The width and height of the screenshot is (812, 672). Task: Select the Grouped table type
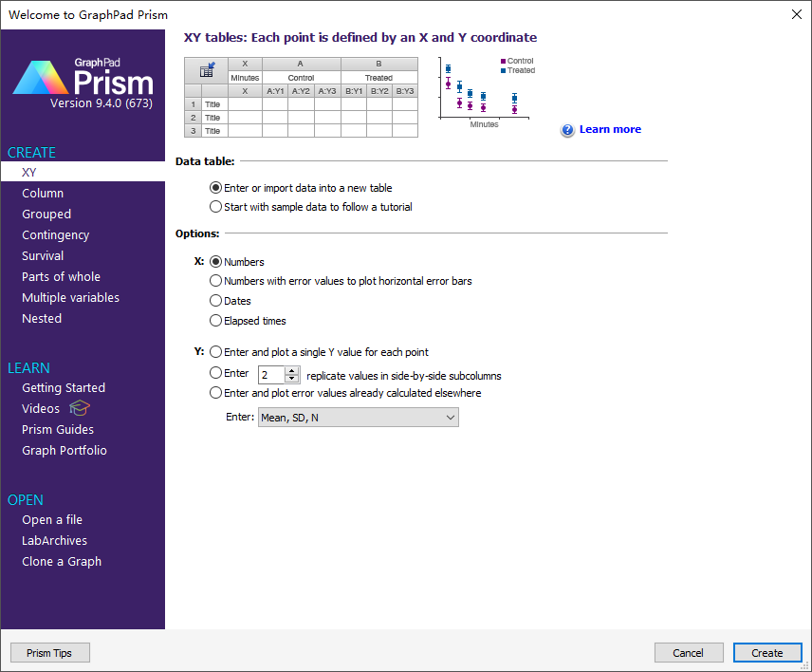pyautogui.click(x=46, y=214)
